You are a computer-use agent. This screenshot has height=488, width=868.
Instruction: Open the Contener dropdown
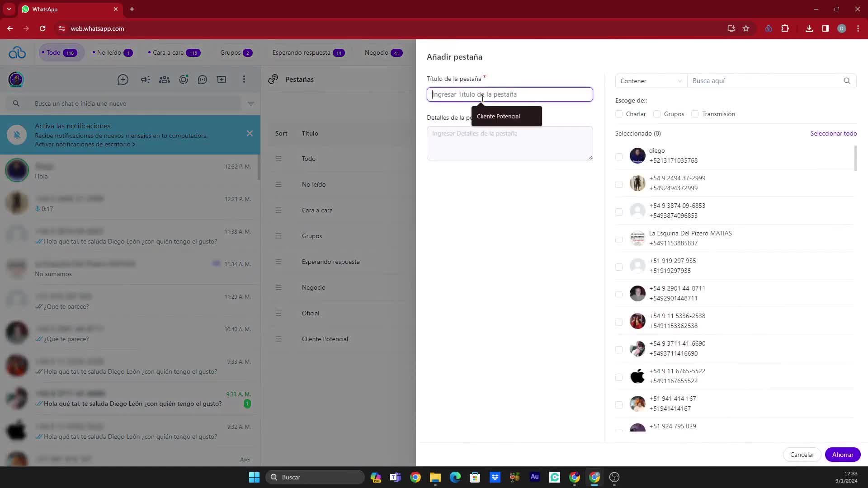point(651,81)
